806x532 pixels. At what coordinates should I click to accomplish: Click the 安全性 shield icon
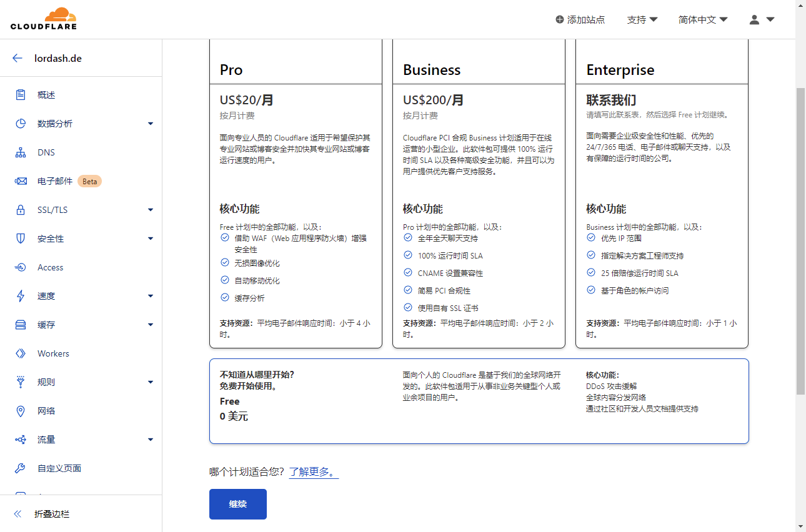21,239
